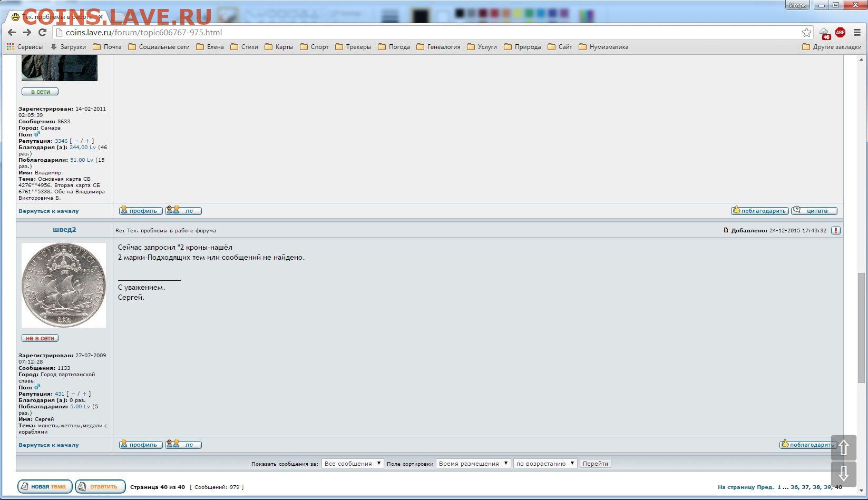Go back with browser back arrow

click(x=12, y=32)
